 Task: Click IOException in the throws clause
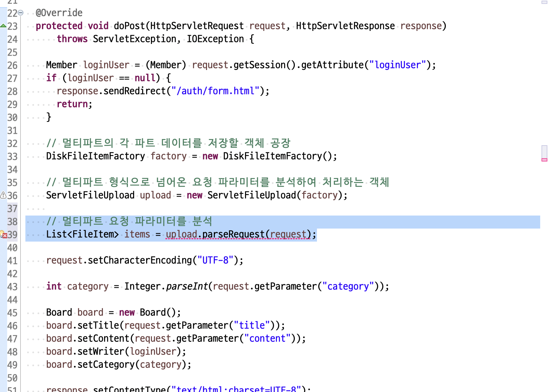pos(215,39)
